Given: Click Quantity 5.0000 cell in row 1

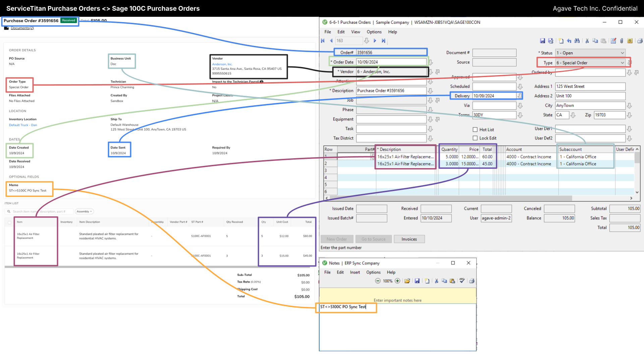Looking at the screenshot, I should [x=449, y=157].
